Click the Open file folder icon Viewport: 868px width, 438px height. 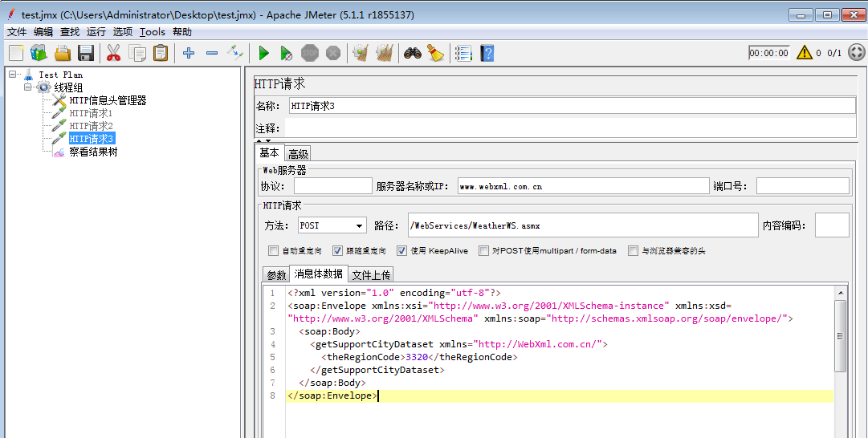(63, 53)
